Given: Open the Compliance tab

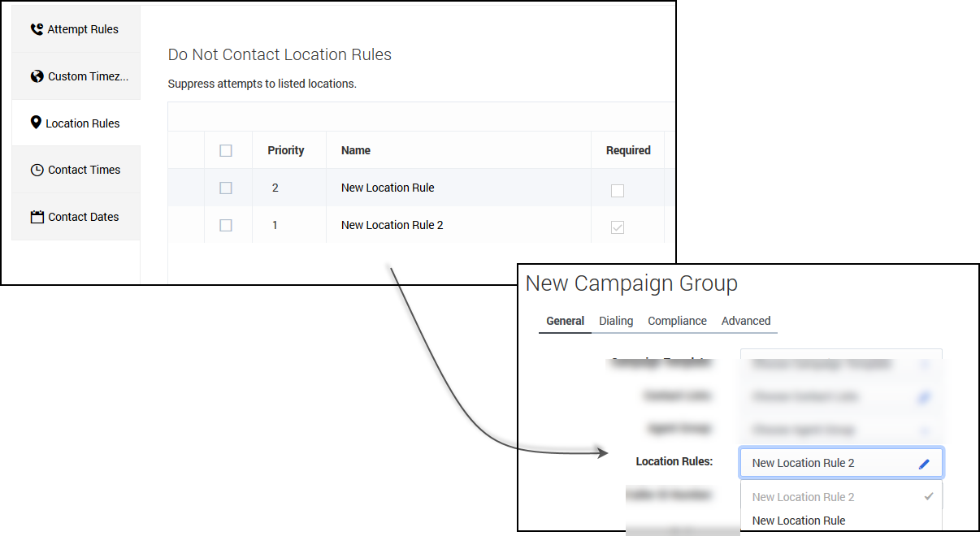Looking at the screenshot, I should tap(677, 321).
